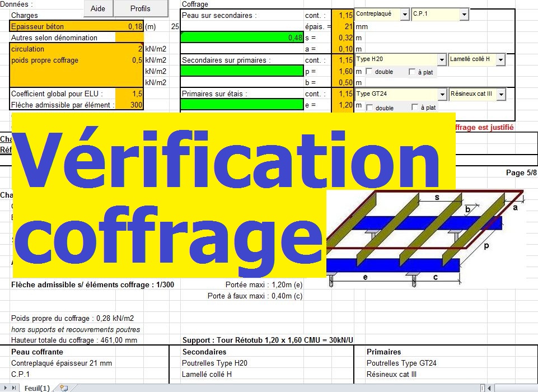Click 'Poutrelles Type H20' cell
This screenshot has width=538, height=392.
coord(214,363)
